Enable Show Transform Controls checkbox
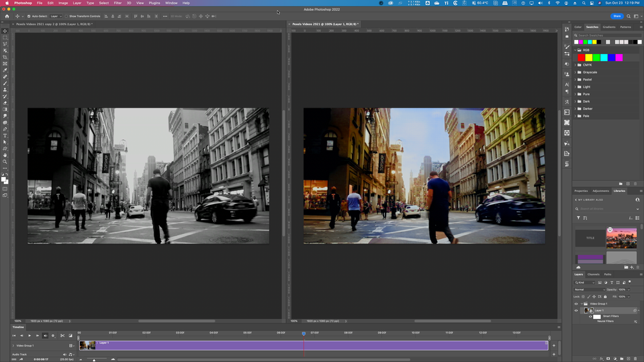This screenshot has width=644, height=362. coord(66,16)
